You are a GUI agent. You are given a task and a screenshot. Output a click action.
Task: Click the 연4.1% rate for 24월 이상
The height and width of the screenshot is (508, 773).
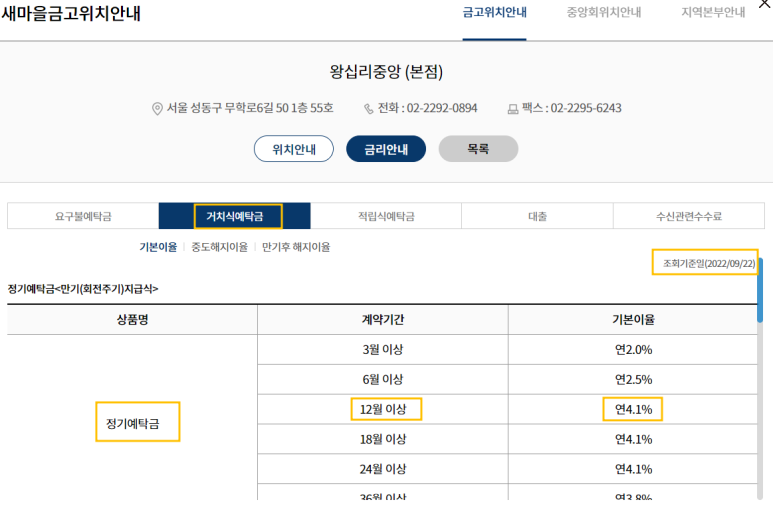pyautogui.click(x=633, y=469)
